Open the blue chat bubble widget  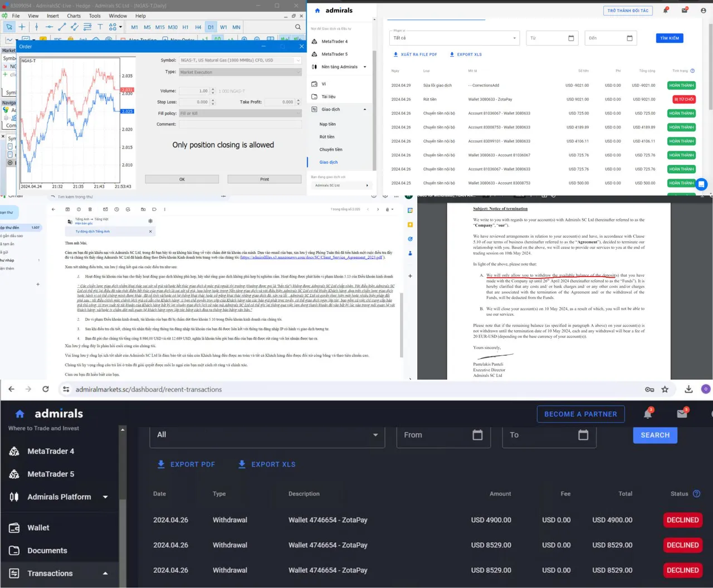click(x=702, y=184)
